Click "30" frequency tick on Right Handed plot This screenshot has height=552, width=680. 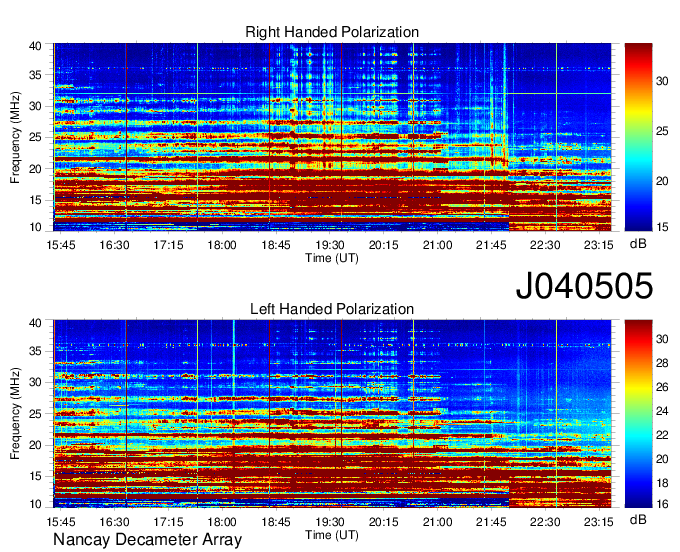[x=35, y=106]
